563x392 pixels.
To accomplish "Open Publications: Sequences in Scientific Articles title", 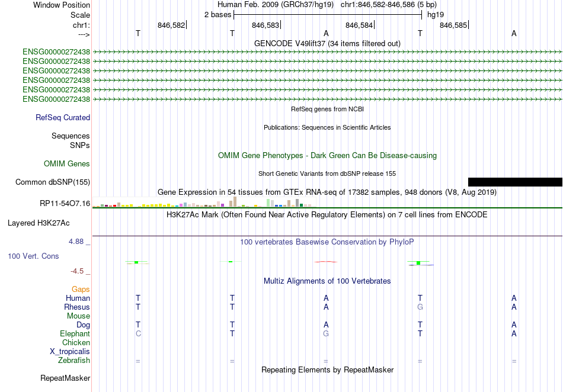I will coord(327,127).
